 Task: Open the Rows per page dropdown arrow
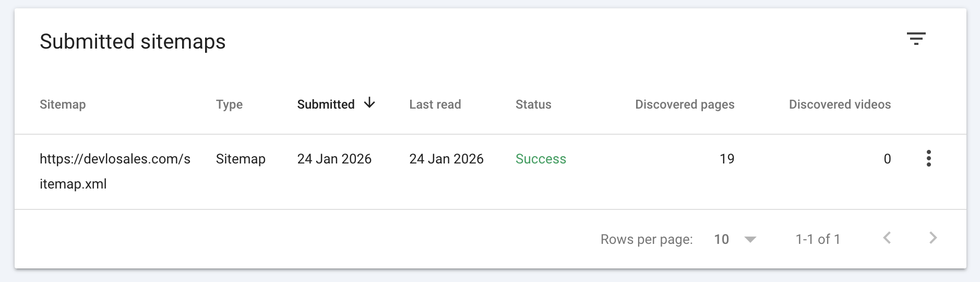750,239
